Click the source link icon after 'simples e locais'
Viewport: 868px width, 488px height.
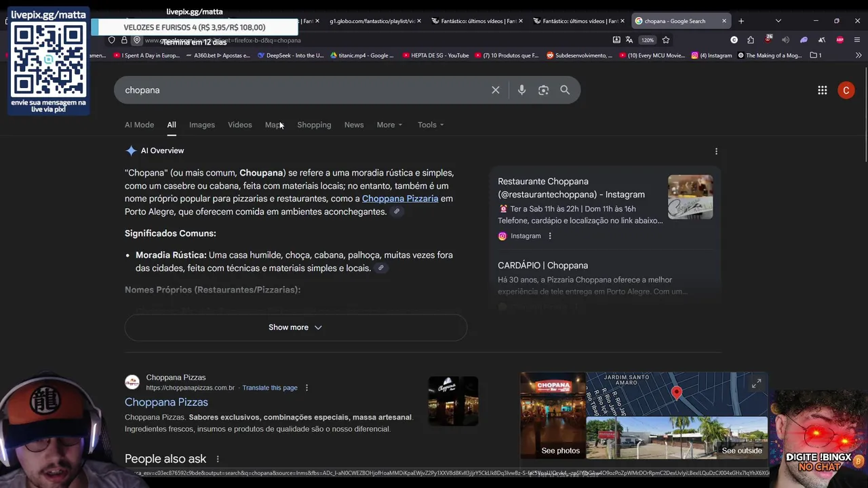click(380, 268)
